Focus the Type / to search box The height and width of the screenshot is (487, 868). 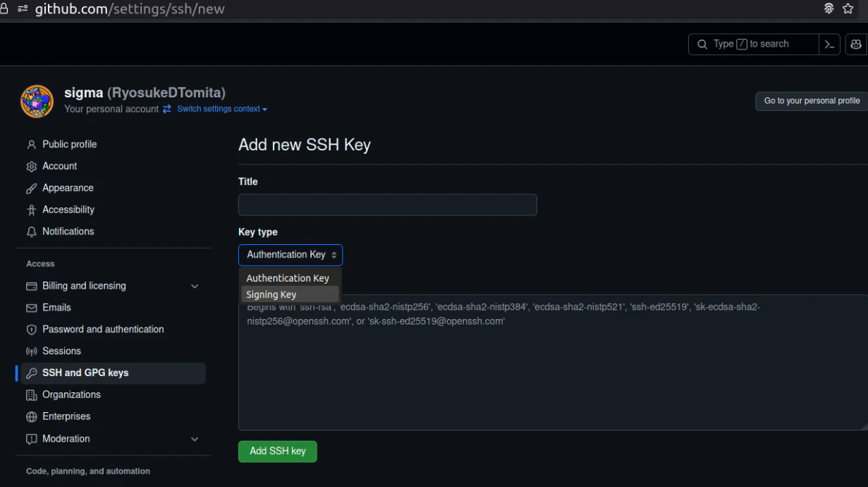click(x=754, y=44)
